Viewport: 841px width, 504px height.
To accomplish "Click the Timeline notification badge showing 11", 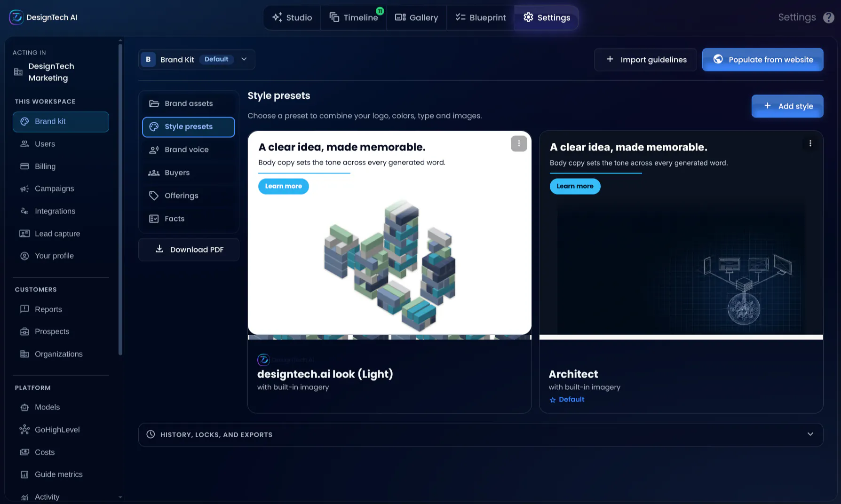I will (380, 11).
